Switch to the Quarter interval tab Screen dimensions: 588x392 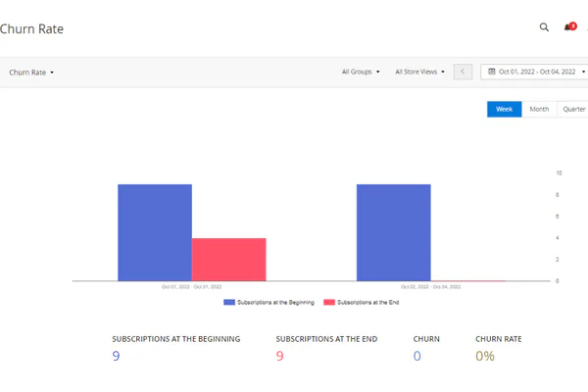tap(573, 109)
